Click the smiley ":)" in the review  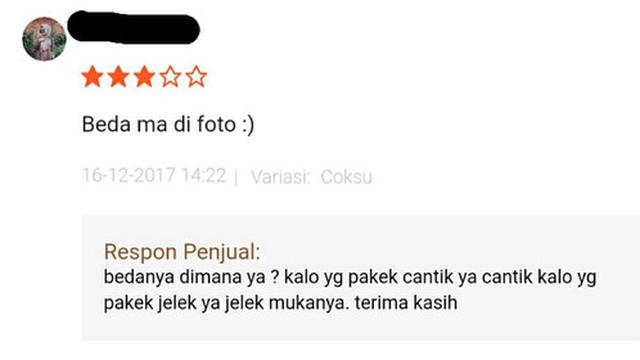click(x=248, y=125)
